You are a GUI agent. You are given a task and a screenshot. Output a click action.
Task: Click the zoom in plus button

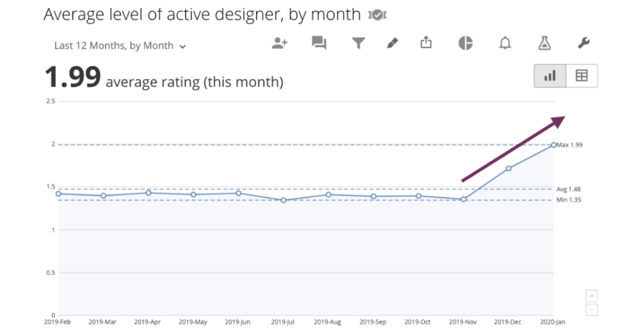pos(592,296)
